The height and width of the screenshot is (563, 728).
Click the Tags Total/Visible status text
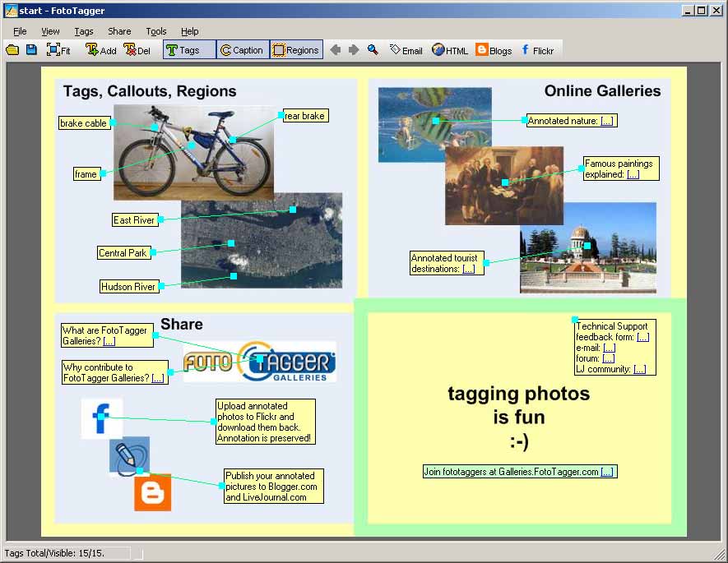tap(54, 553)
